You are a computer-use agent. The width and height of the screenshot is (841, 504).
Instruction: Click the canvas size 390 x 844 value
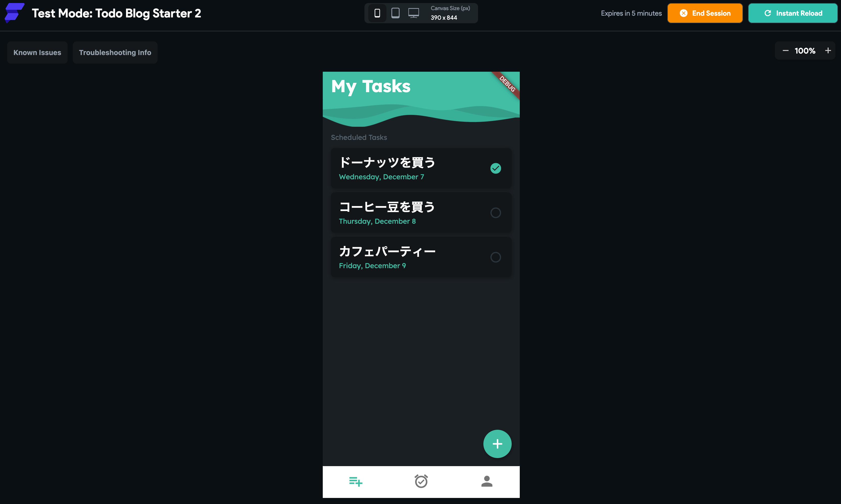(x=443, y=18)
